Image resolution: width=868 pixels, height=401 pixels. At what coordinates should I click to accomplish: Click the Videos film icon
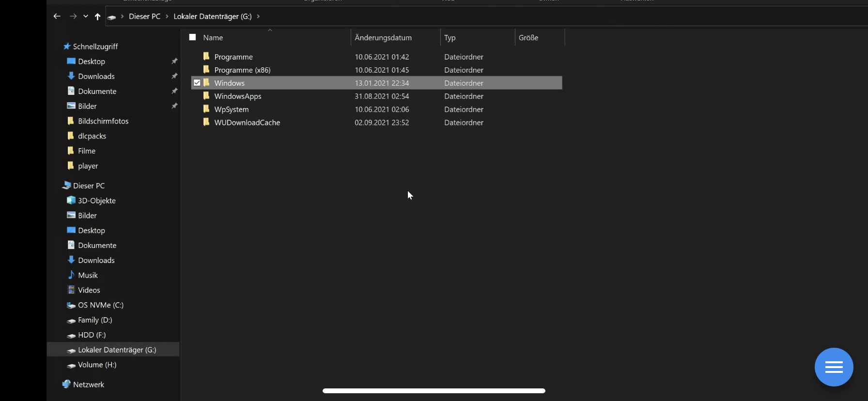(x=71, y=290)
